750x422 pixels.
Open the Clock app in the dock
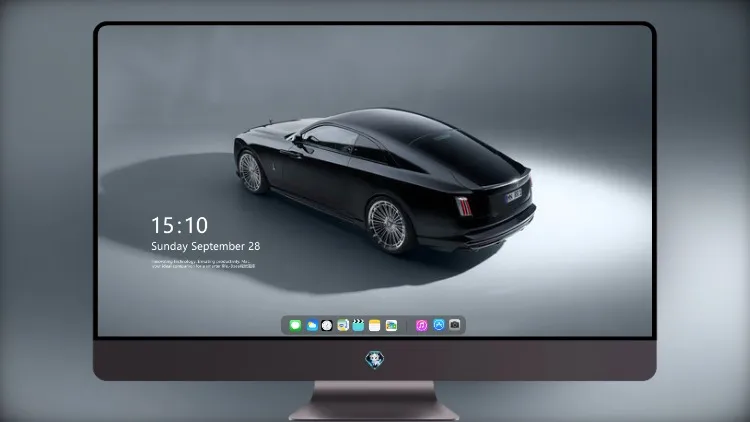click(327, 325)
